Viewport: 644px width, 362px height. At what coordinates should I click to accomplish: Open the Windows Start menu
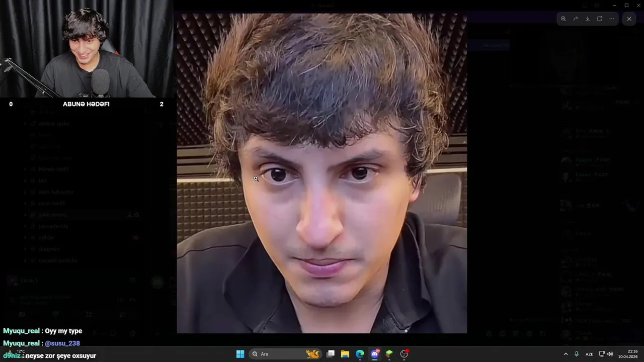click(240, 354)
